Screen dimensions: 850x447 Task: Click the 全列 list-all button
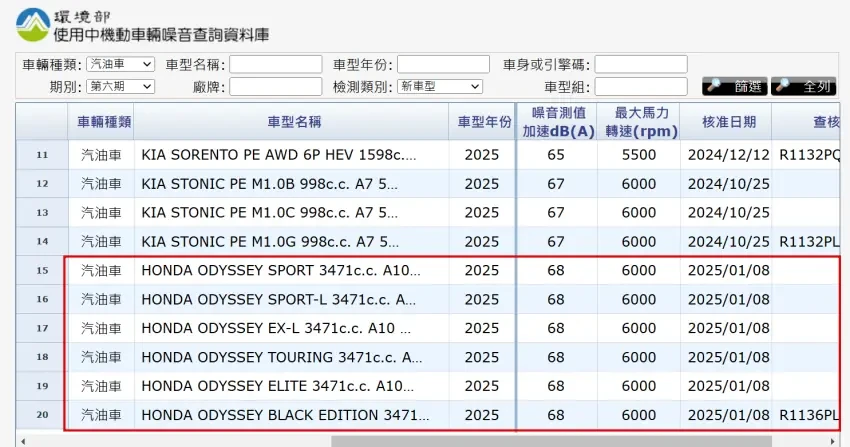click(803, 86)
